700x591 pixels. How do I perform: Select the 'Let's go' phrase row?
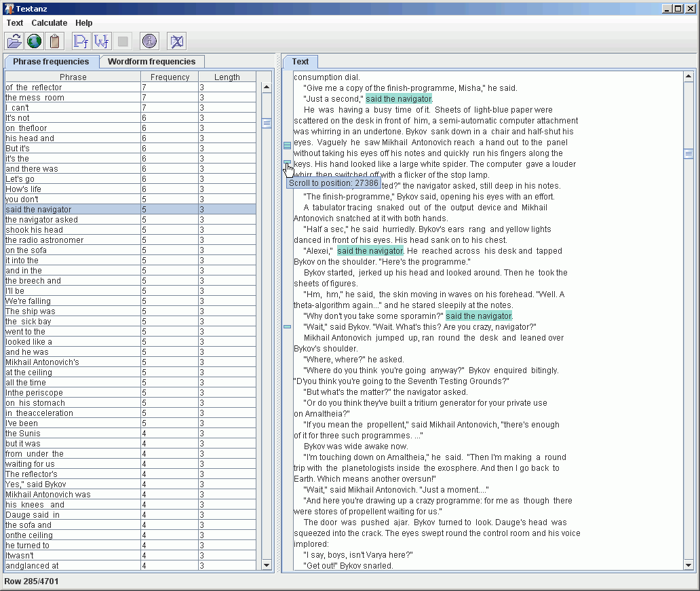coord(130,178)
